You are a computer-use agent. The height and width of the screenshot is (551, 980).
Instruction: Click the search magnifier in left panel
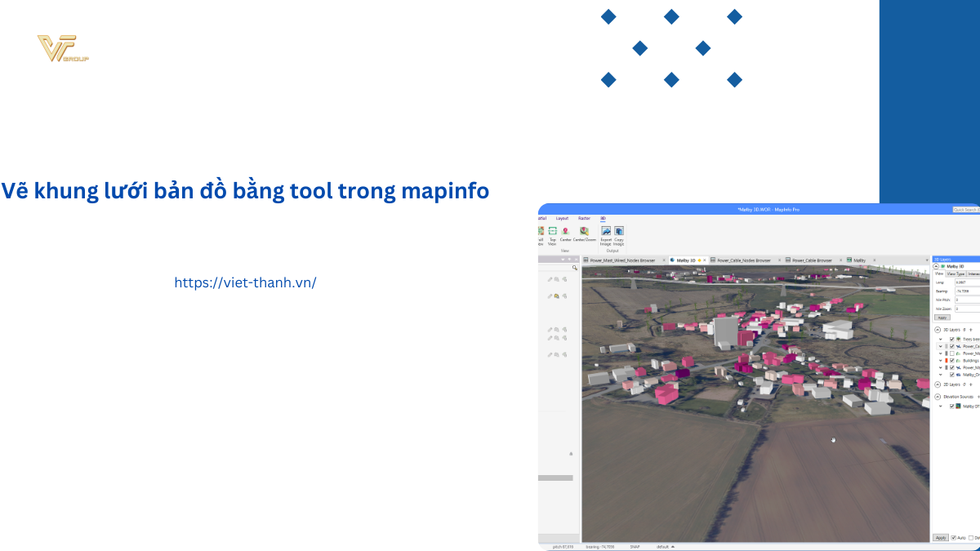(575, 268)
